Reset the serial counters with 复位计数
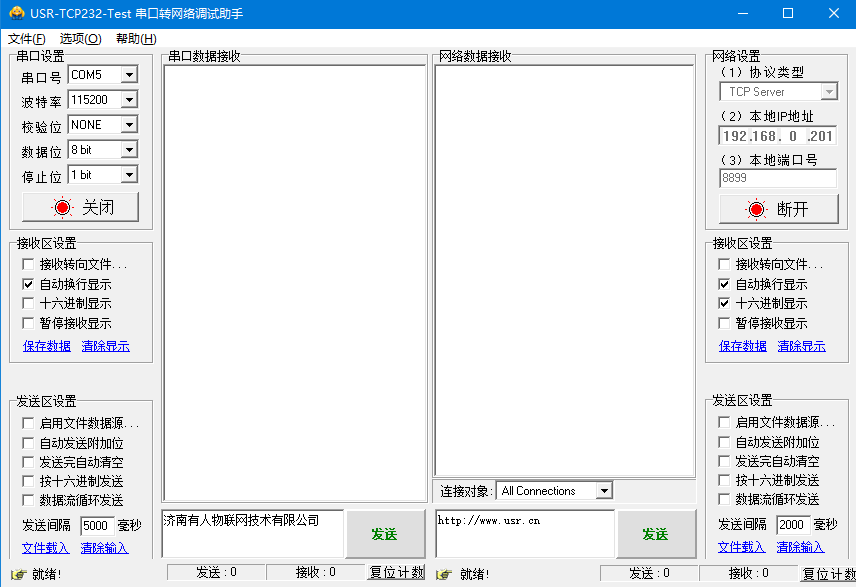The height and width of the screenshot is (587, 856). click(396, 573)
